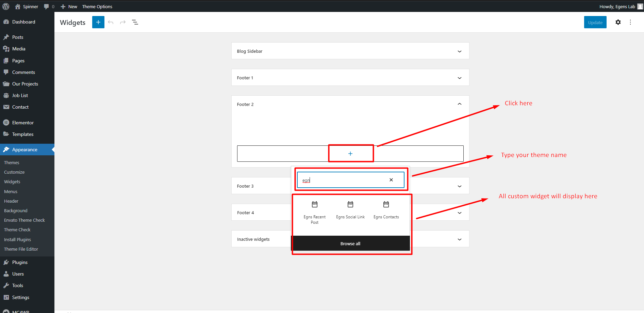Viewport: 644px width, 313px height.
Task: Open the Settings gear icon
Action: click(x=618, y=22)
